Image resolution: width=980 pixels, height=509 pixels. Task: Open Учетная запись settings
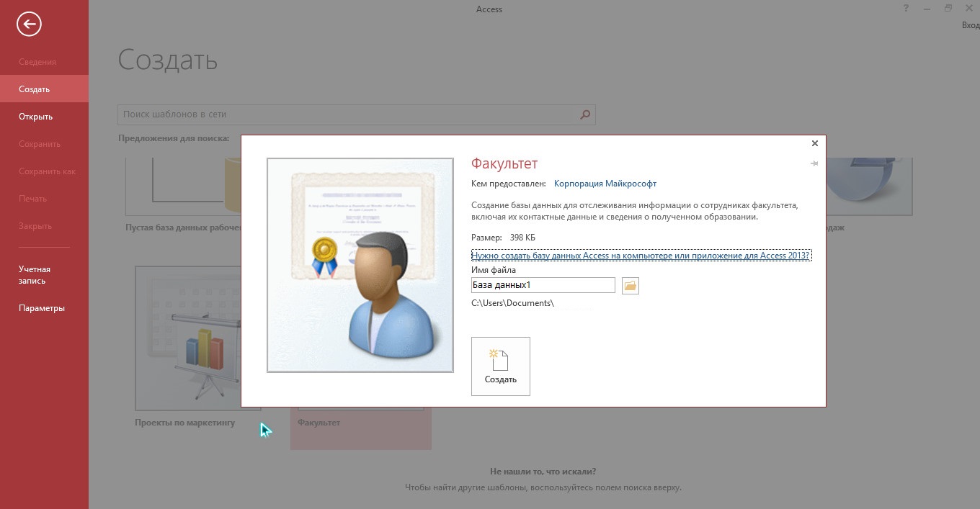44,275
